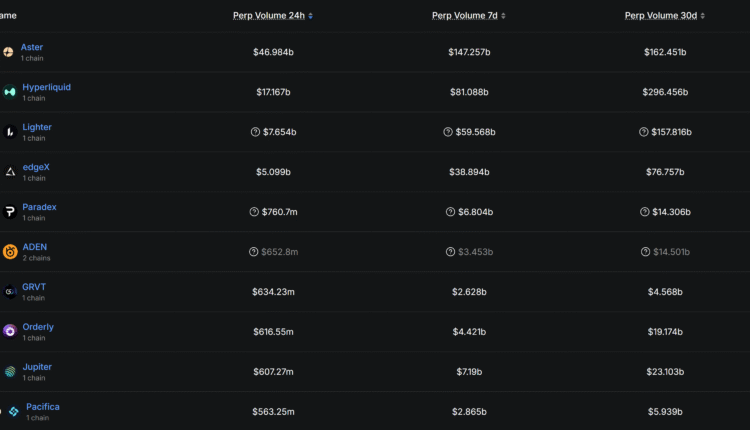Click the Lighter protocol logo icon
The height and width of the screenshot is (430, 750).
10,131
